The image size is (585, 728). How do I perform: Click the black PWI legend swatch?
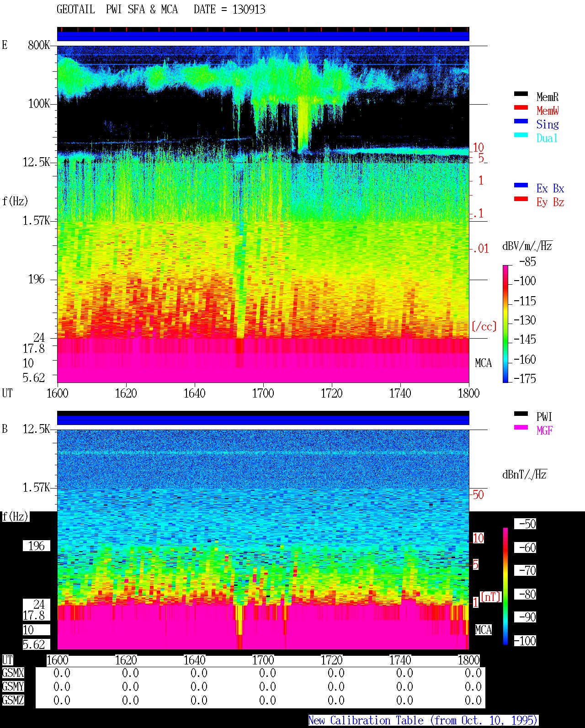(521, 414)
